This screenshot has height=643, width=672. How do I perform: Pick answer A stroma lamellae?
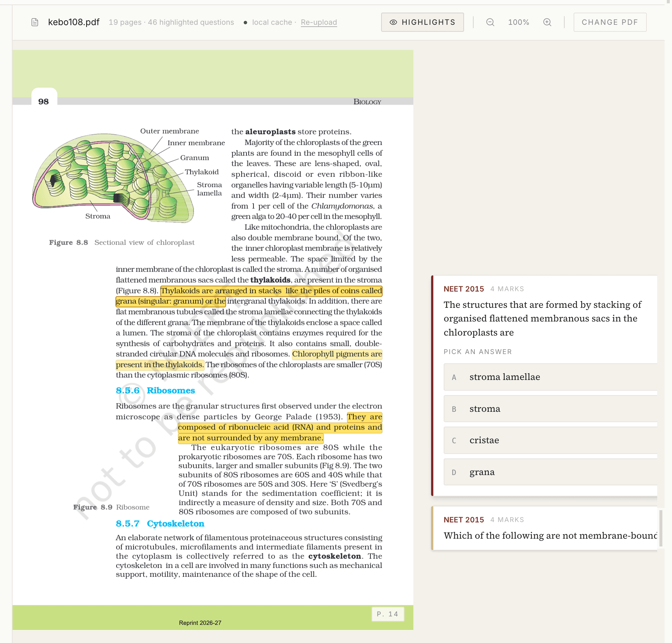pyautogui.click(x=550, y=377)
